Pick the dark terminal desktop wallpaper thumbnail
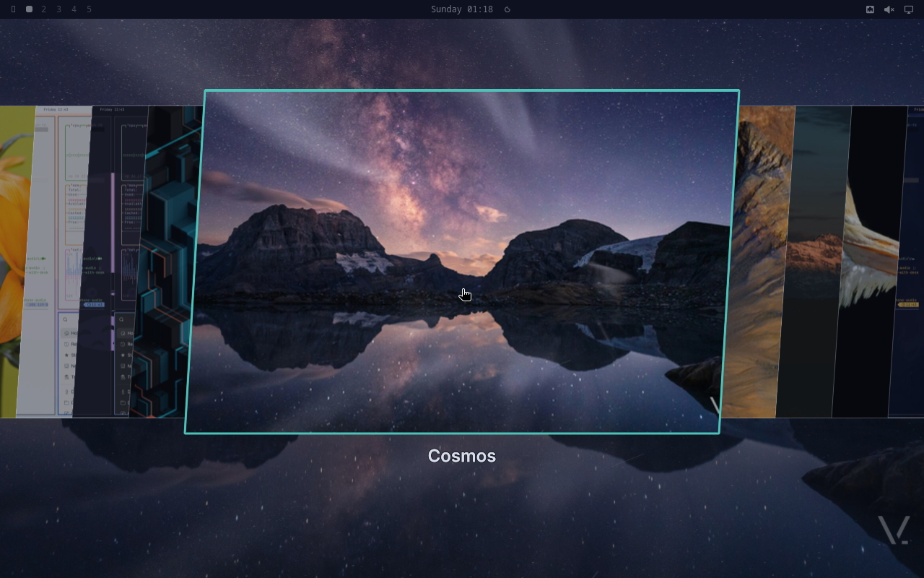This screenshot has width=924, height=578. click(110, 262)
